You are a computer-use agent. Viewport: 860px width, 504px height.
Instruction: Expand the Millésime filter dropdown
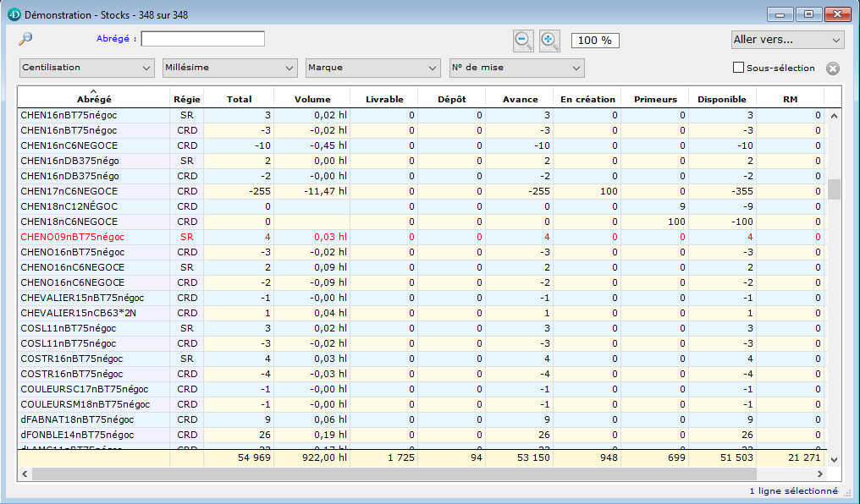230,68
